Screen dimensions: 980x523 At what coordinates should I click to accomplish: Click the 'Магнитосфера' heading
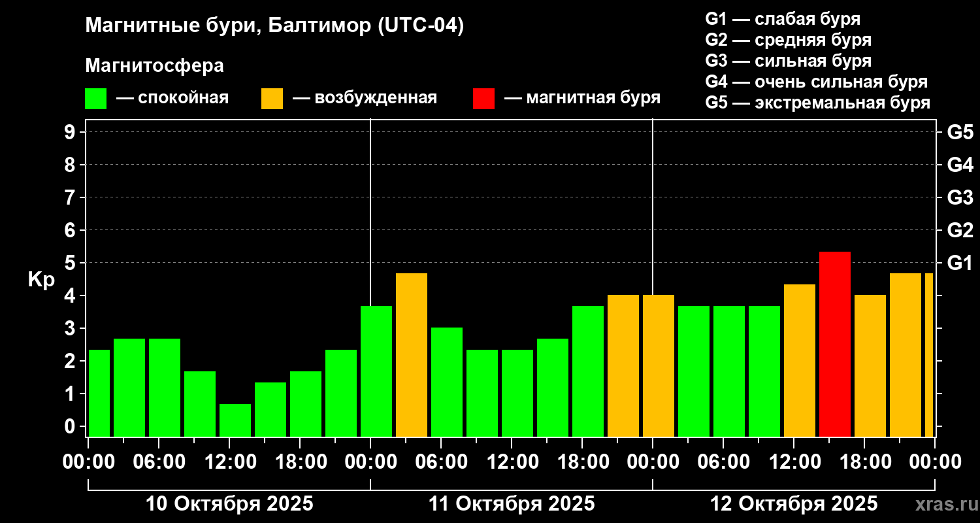154,66
